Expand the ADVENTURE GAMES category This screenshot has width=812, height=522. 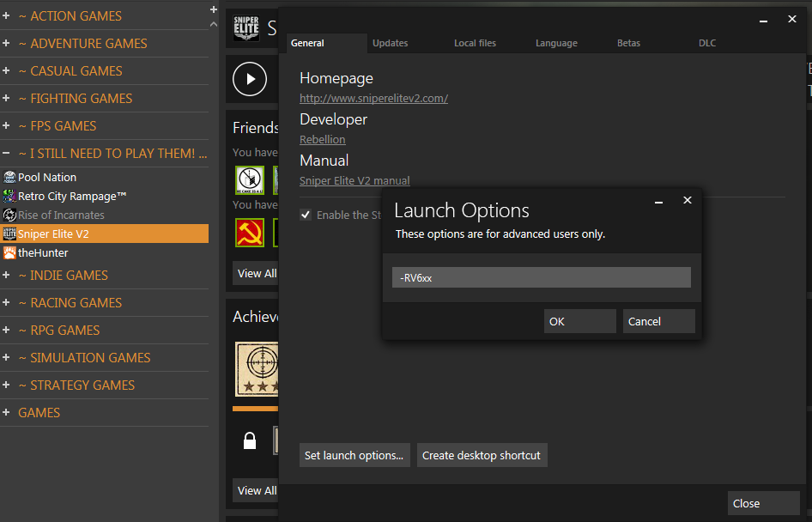pos(6,44)
